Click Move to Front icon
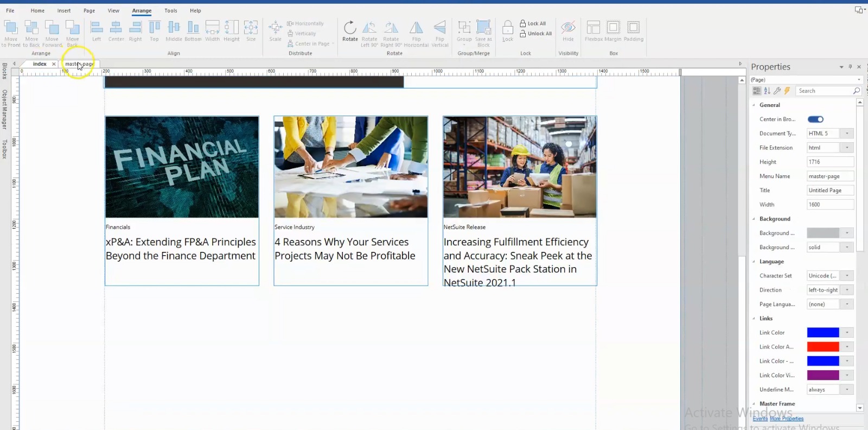 pyautogui.click(x=11, y=27)
